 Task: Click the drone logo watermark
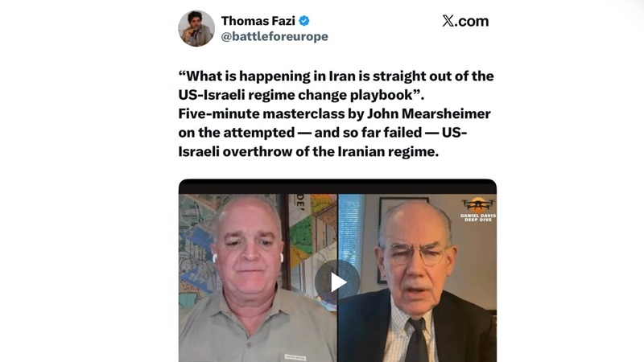(x=477, y=204)
